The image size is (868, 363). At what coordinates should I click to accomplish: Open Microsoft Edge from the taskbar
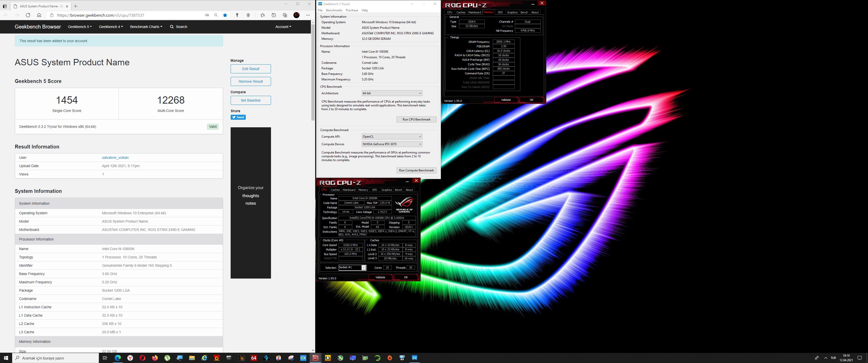[118, 358]
